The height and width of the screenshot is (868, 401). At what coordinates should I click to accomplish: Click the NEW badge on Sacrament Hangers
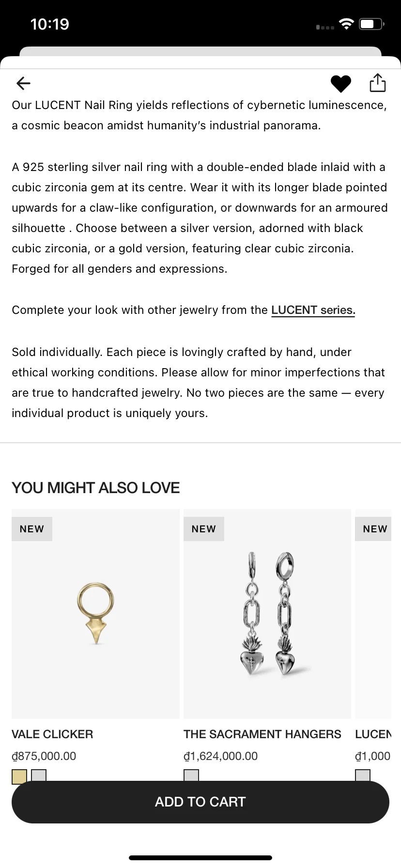pos(204,529)
